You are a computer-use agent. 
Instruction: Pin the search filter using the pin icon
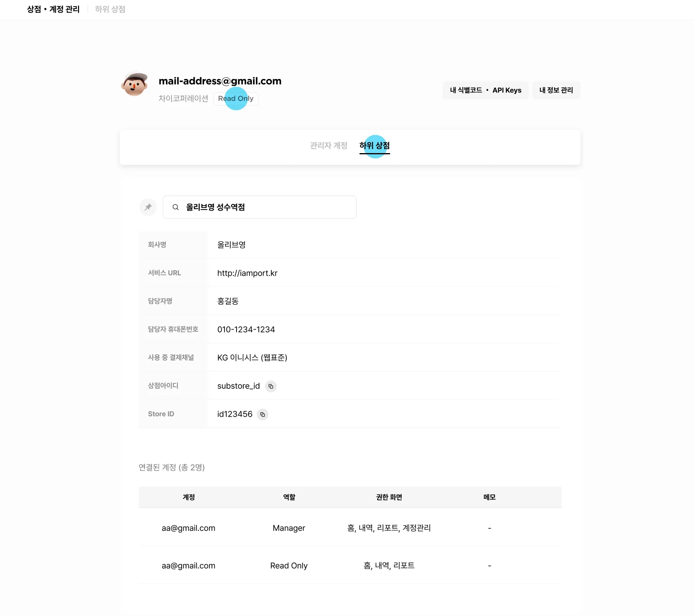pos(148,207)
